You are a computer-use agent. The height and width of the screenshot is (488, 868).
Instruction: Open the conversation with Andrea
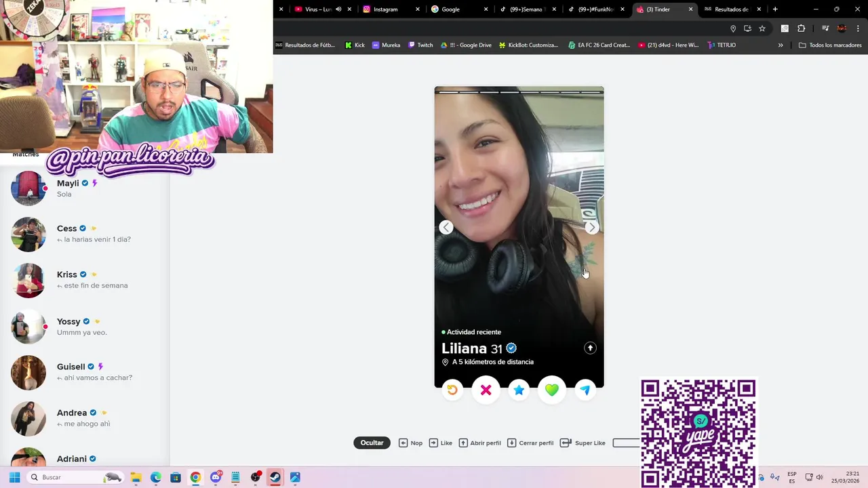pyautogui.click(x=85, y=418)
